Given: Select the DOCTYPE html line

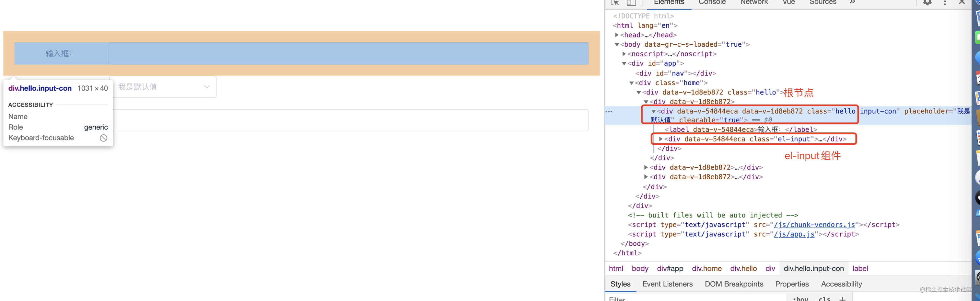Looking at the screenshot, I should tap(643, 16).
